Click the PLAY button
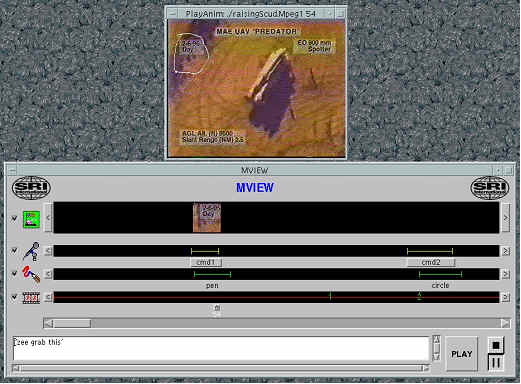 click(x=461, y=354)
